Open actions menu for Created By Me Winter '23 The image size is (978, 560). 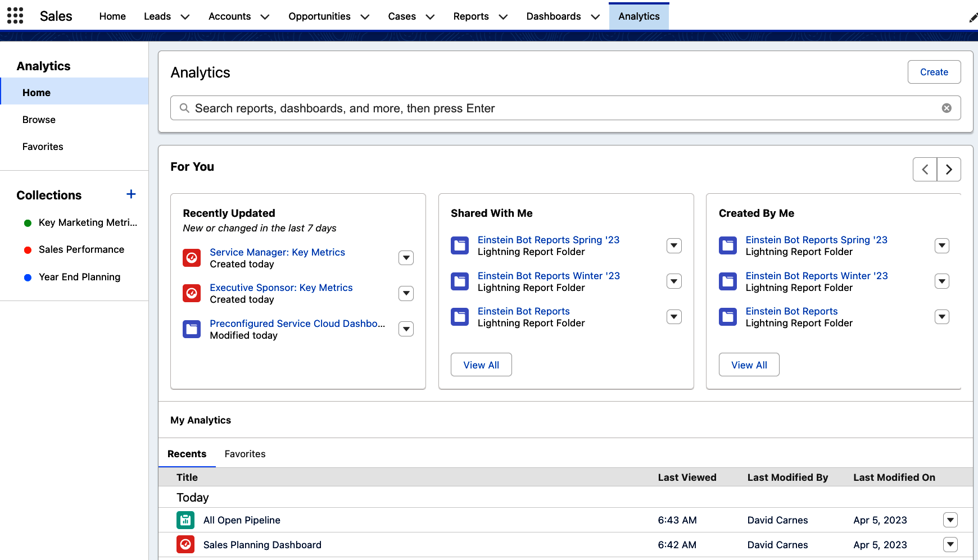click(942, 281)
